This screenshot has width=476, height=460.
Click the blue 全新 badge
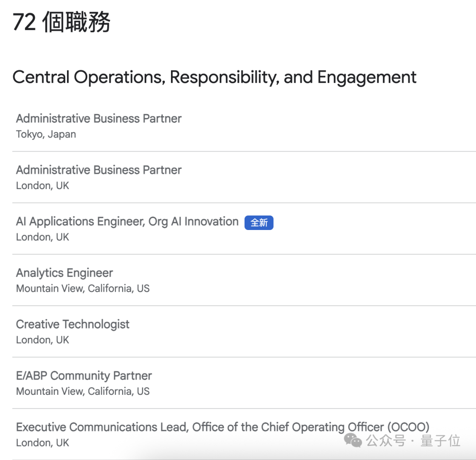pos(259,223)
